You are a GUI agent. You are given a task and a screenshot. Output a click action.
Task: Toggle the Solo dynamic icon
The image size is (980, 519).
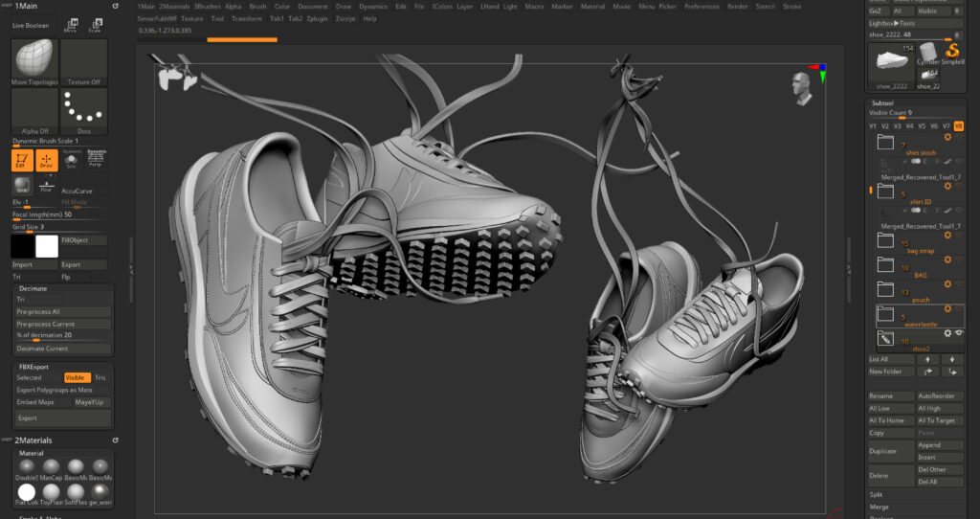(71, 159)
